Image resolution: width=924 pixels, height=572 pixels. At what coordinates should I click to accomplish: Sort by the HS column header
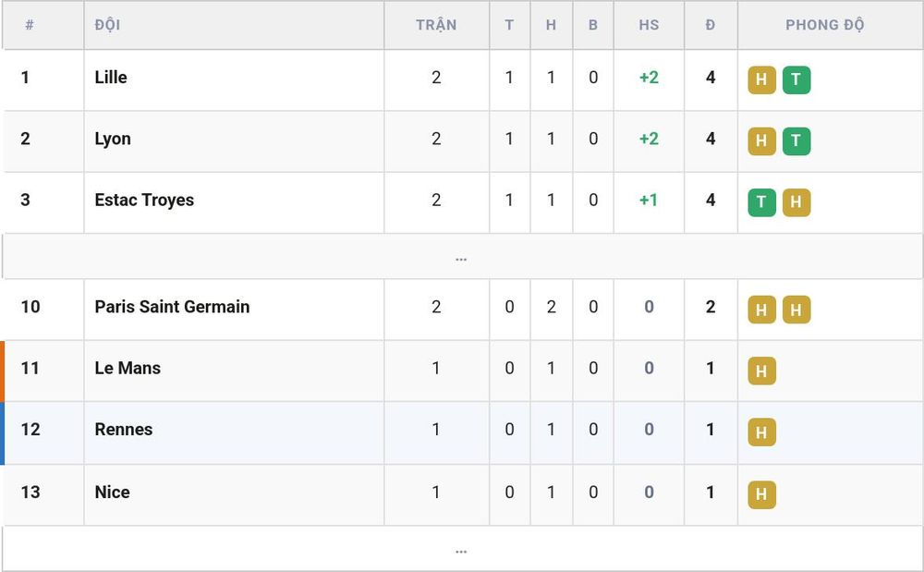coord(649,25)
